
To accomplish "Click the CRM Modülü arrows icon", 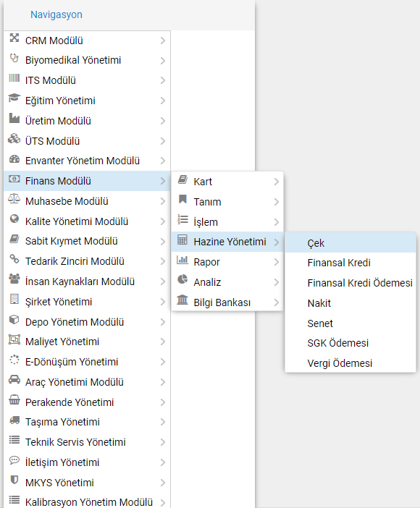I will click(x=14, y=38).
